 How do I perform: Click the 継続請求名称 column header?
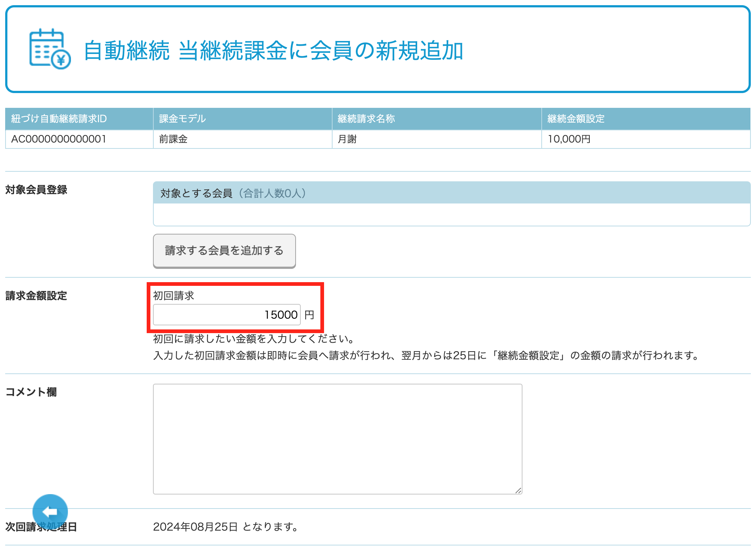[437, 119]
